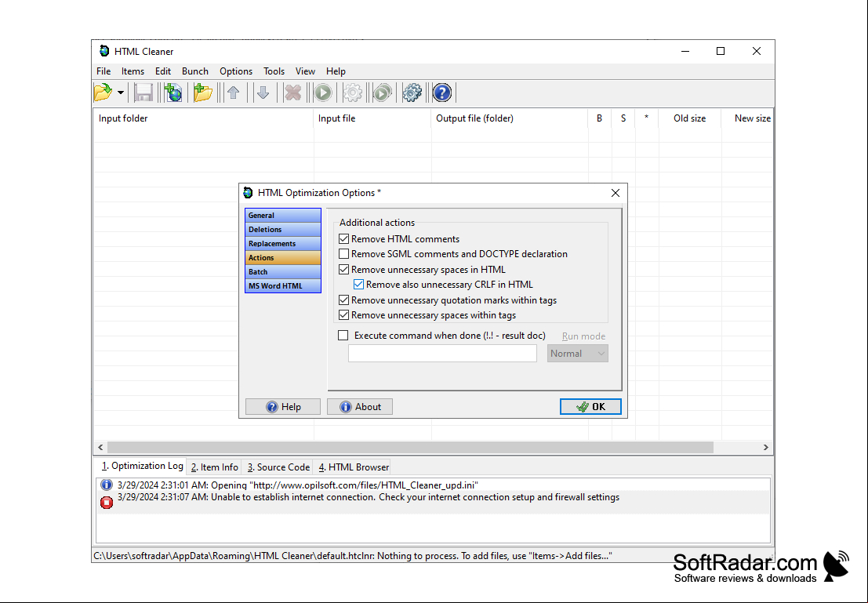Viewport: 868px width, 603px height.
Task: Select the MS Word HTML options category
Action: [x=283, y=285]
